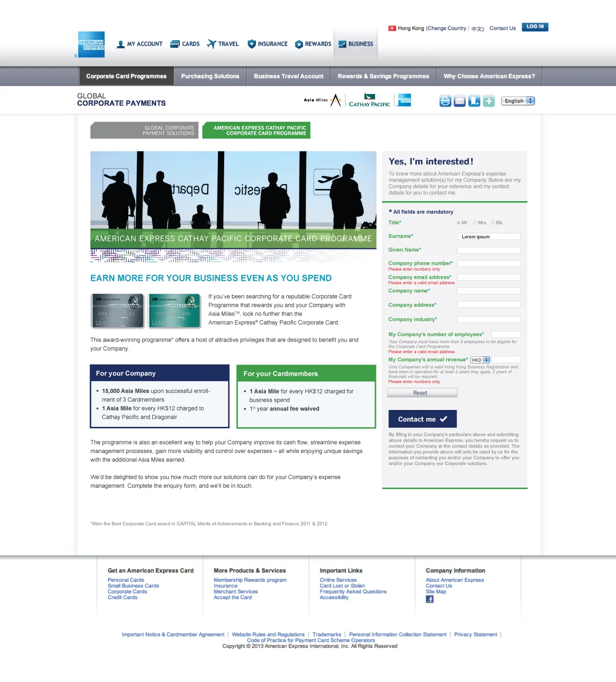Open the email this page icon
Viewport: 616px width, 682px height.
459,101
